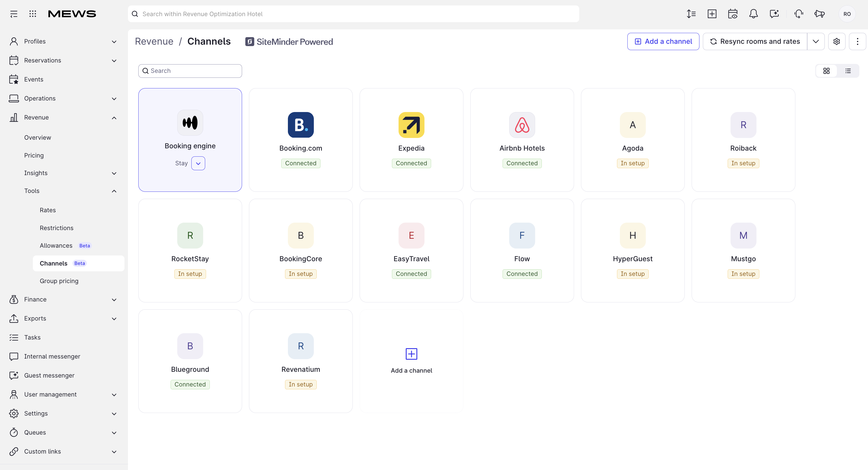The width and height of the screenshot is (868, 470).
Task: Open the Restrictions tool
Action: [x=56, y=228]
